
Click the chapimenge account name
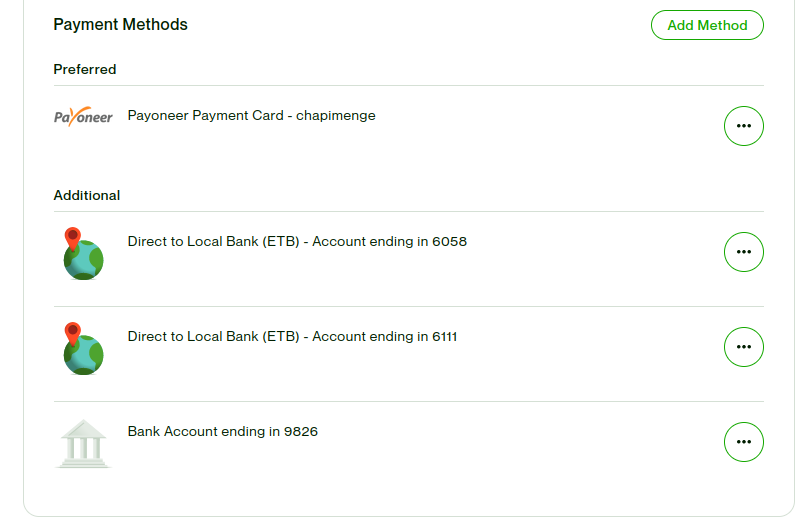tap(336, 116)
